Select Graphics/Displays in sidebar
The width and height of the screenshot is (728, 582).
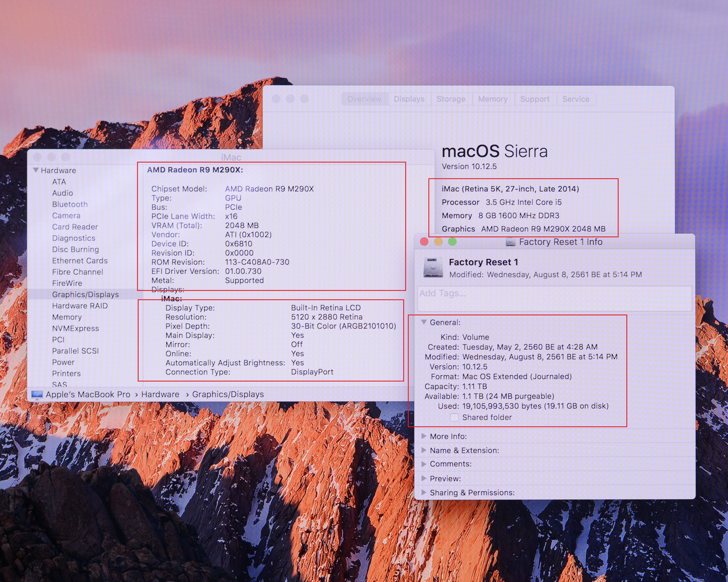(x=85, y=294)
